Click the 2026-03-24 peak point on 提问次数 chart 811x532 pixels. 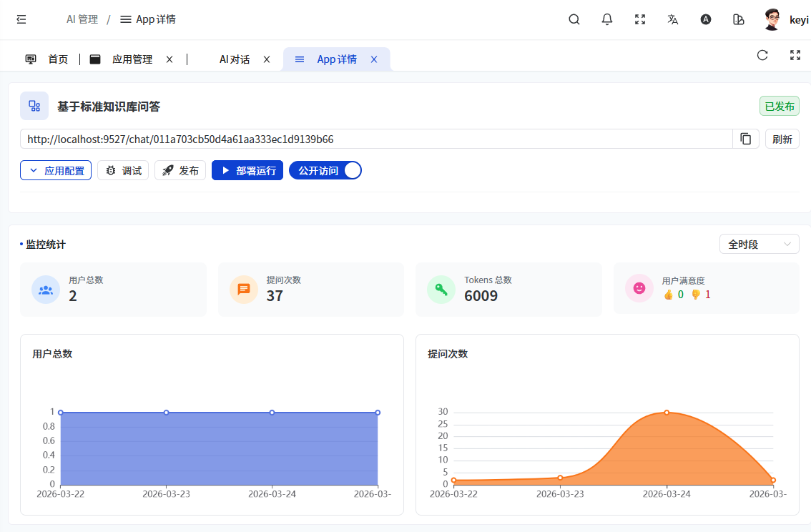(667, 413)
